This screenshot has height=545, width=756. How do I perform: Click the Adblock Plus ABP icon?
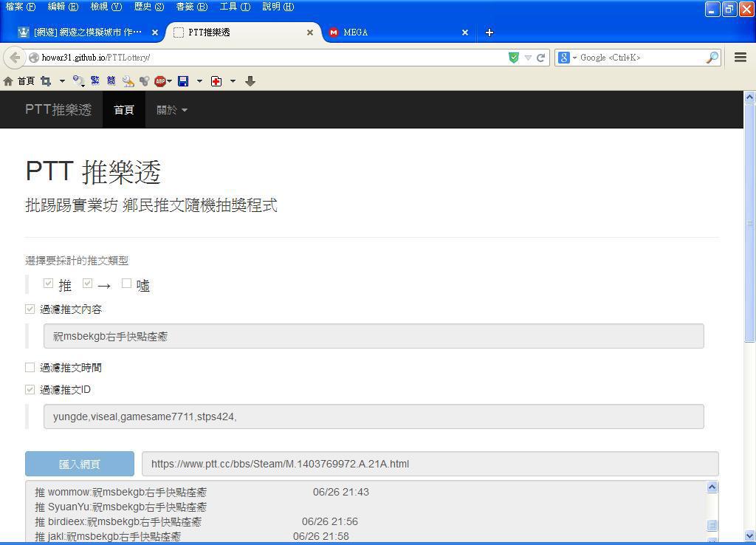(x=160, y=81)
